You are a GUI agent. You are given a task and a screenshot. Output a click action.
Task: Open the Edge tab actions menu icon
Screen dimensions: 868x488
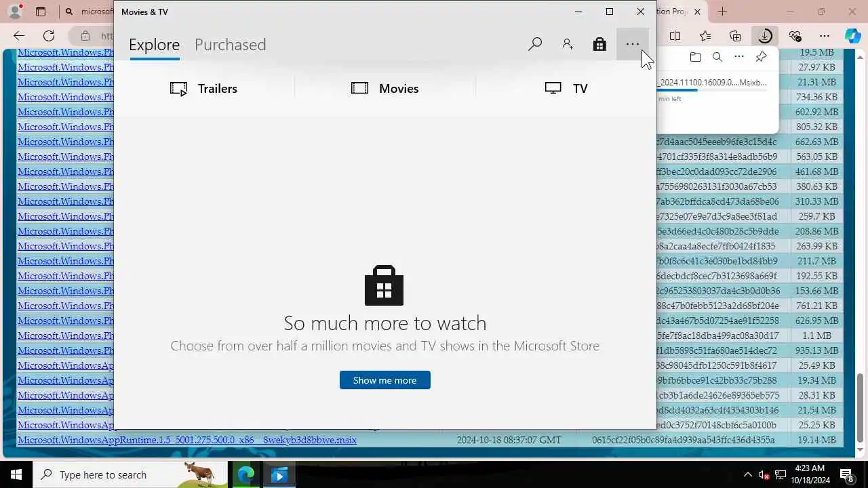pos(41,12)
